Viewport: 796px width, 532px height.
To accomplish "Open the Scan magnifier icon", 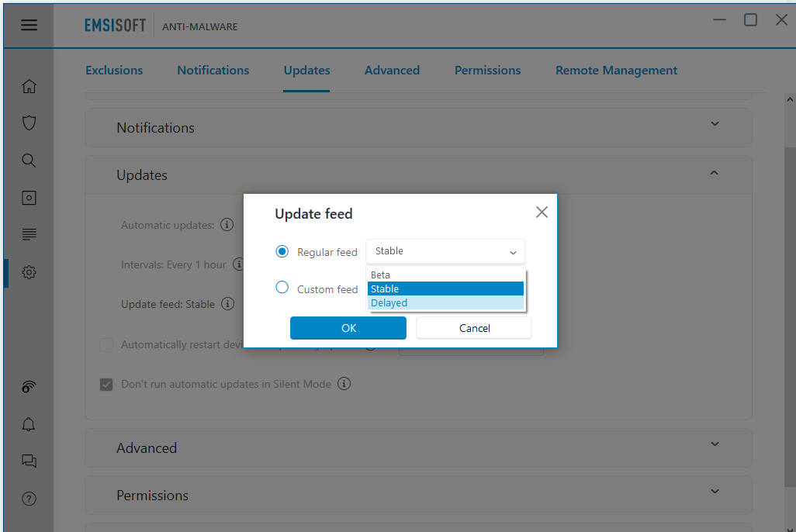I will click(29, 161).
